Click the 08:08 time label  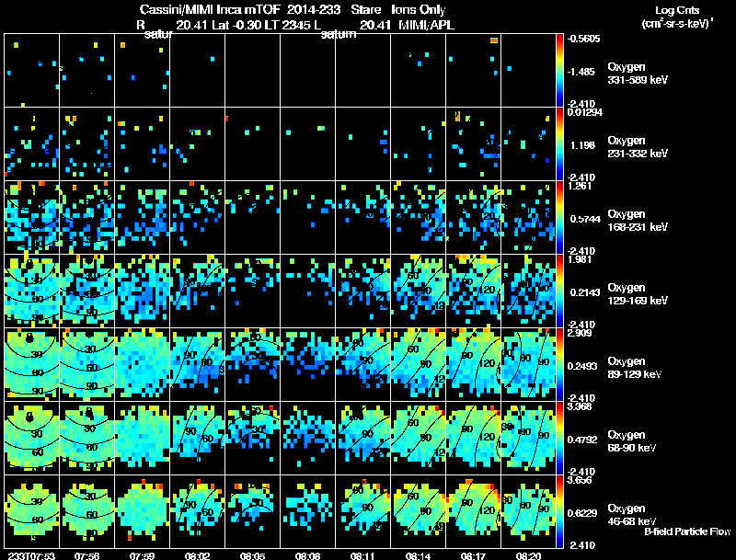click(308, 555)
